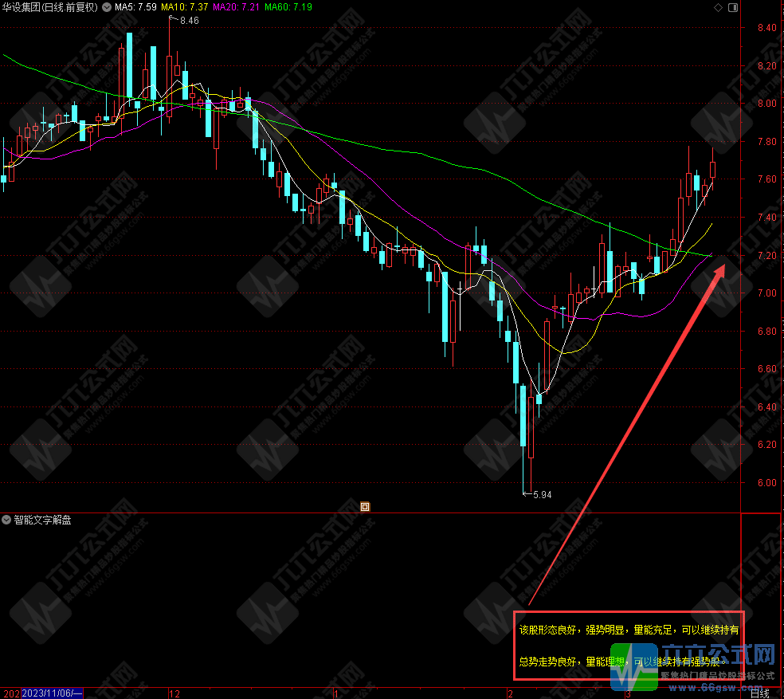Expand the 智能文字解盘 indicator dropdown
Screen dimensions: 784x699
(x=6, y=520)
